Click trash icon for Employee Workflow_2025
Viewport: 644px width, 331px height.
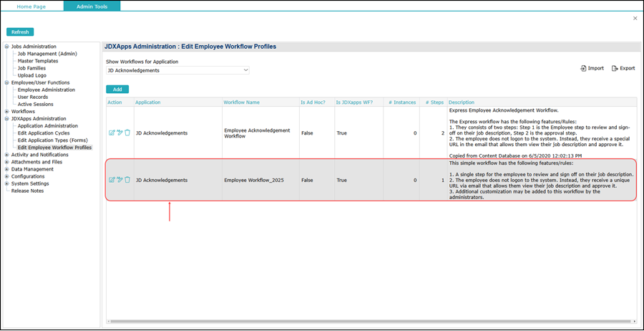(127, 180)
